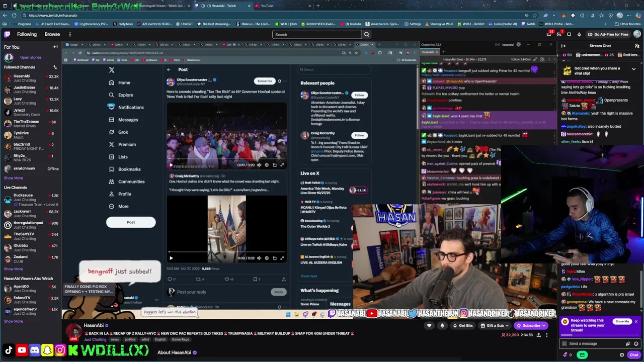Share the stream with the share icon

539,335
